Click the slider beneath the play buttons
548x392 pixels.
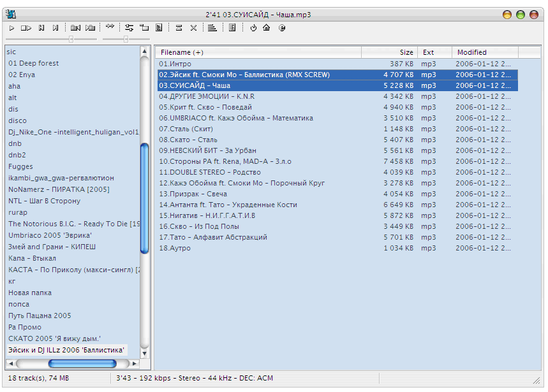[x=51, y=39]
